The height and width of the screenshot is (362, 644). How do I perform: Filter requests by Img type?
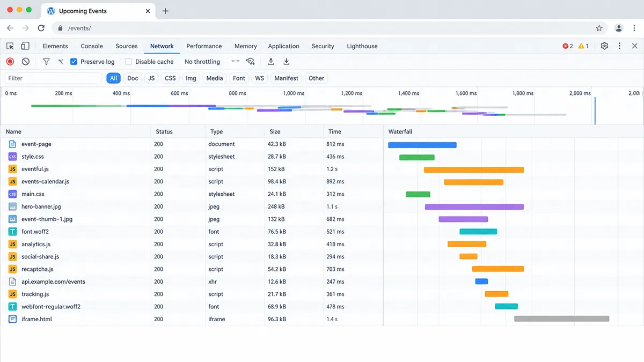pyautogui.click(x=191, y=78)
